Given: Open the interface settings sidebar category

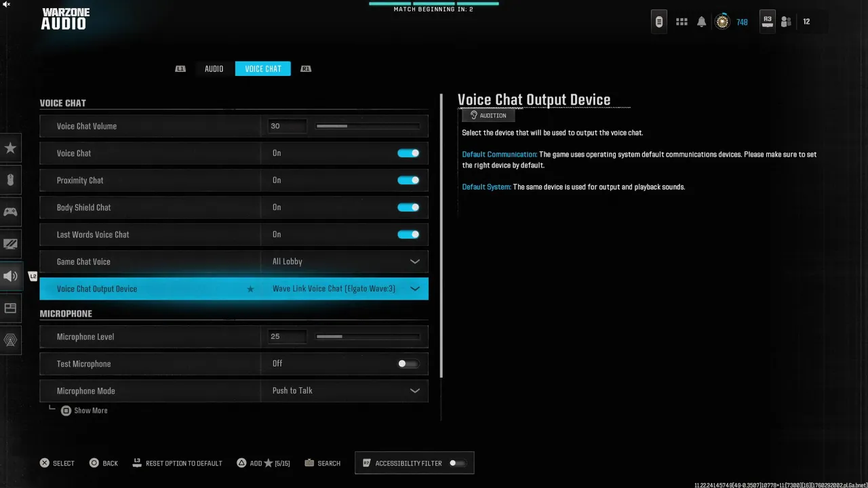Looking at the screenshot, I should click(x=10, y=308).
